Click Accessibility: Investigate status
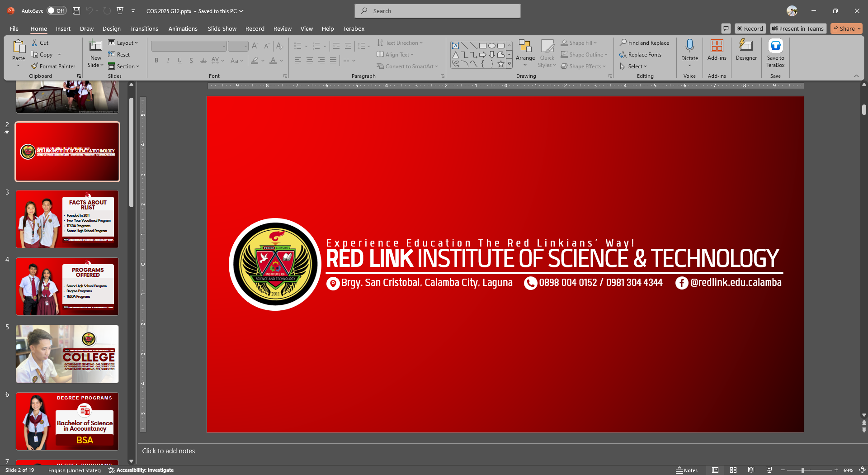The width and height of the screenshot is (868, 475). [x=141, y=470]
